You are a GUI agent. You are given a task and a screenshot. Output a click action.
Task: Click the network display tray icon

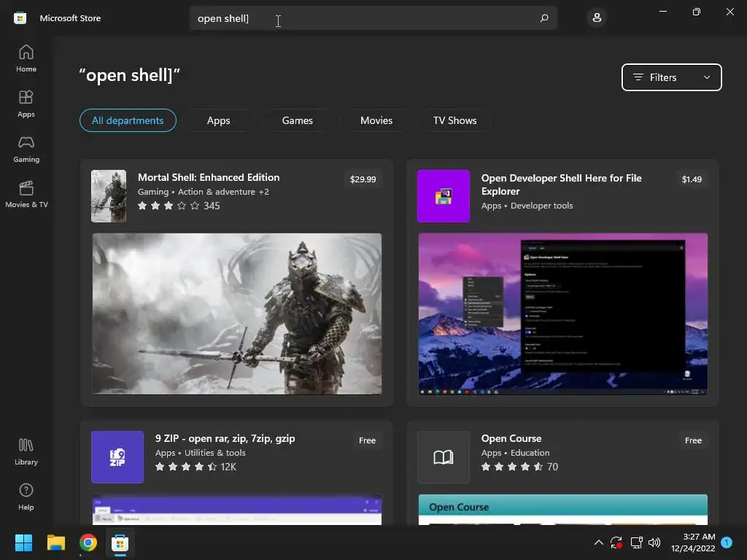(x=636, y=542)
